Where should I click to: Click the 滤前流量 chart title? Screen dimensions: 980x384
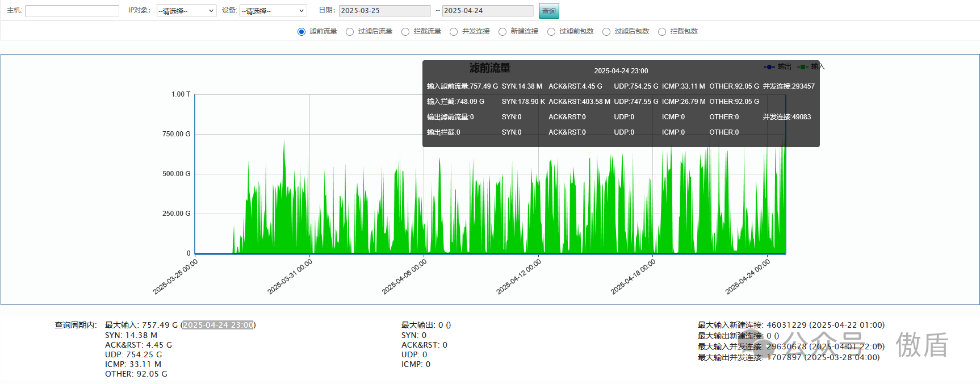pos(489,68)
